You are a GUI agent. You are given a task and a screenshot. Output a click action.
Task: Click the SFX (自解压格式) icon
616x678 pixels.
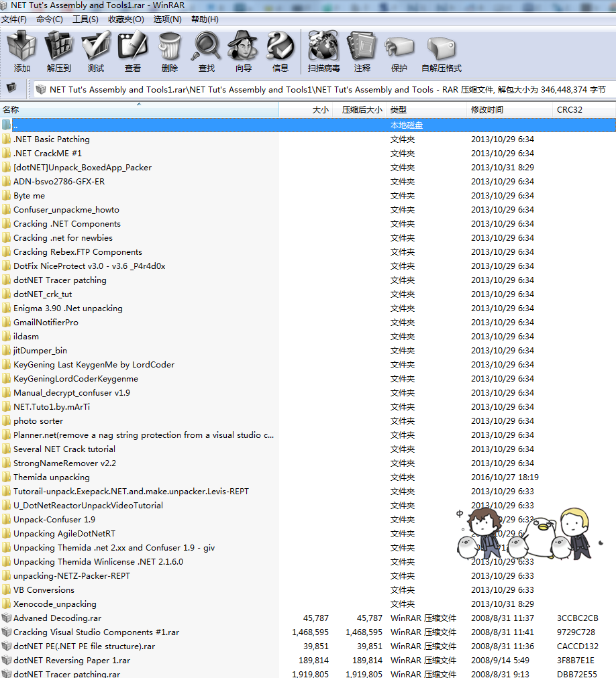pos(442,50)
